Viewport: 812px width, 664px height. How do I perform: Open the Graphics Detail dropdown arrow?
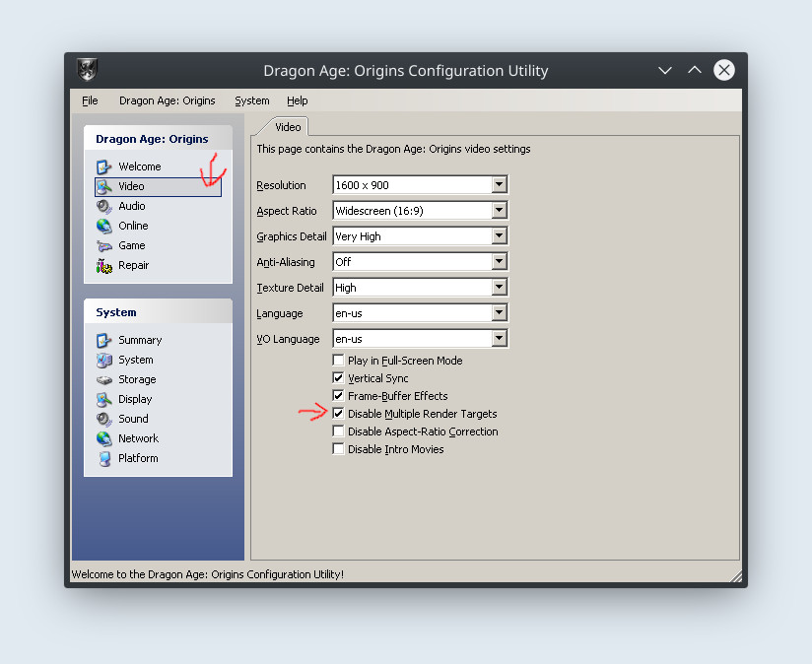tap(499, 236)
